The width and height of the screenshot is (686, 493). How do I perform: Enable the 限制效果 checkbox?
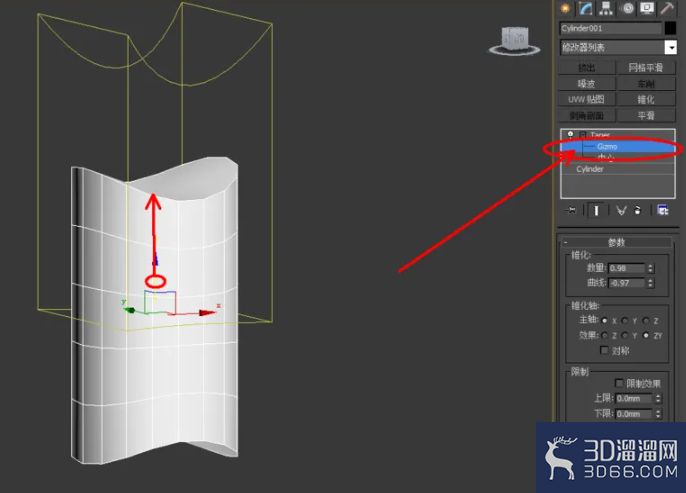(x=619, y=383)
